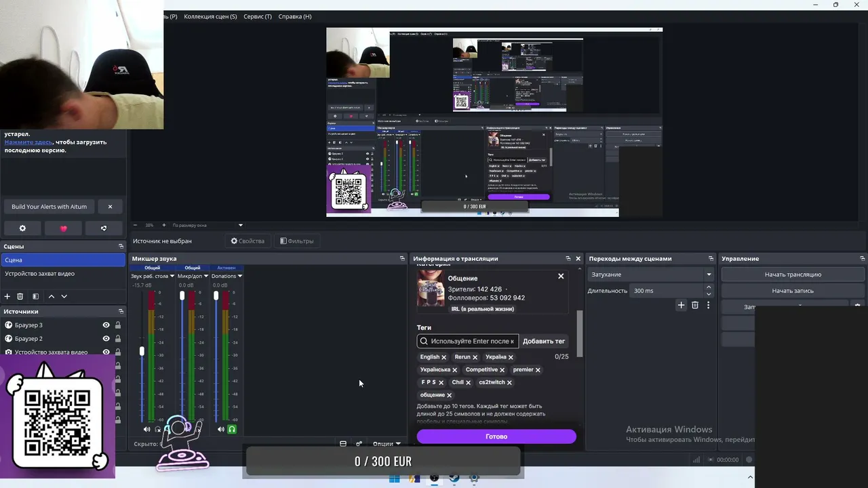Dismiss the Build Your Alerts with Aitum banner
The height and width of the screenshot is (488, 868).
pyautogui.click(x=110, y=207)
